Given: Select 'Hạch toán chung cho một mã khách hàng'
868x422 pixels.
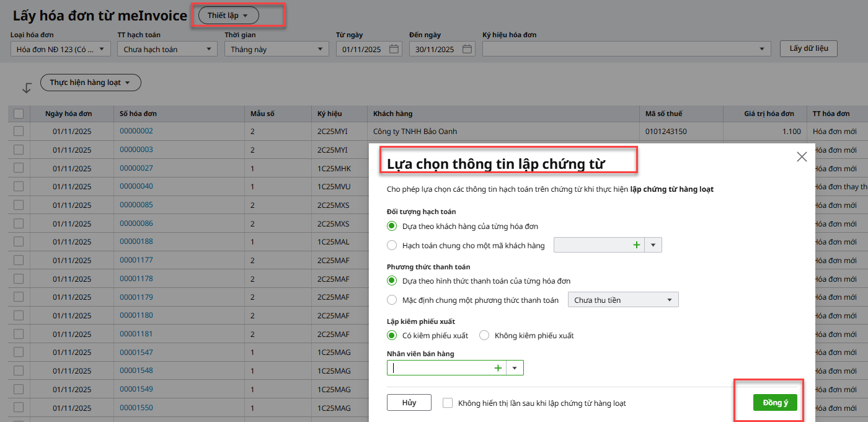Looking at the screenshot, I should [x=392, y=246].
